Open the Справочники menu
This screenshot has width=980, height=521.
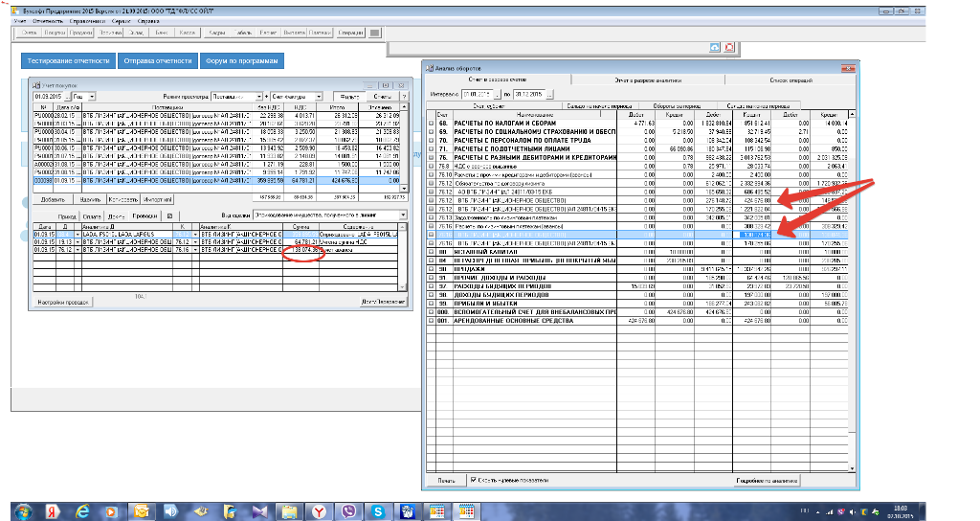click(88, 19)
